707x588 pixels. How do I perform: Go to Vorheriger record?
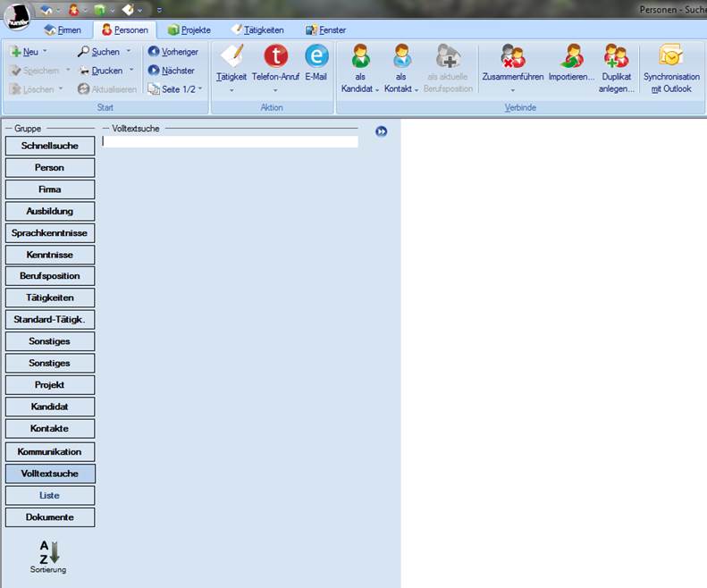pyautogui.click(x=173, y=52)
